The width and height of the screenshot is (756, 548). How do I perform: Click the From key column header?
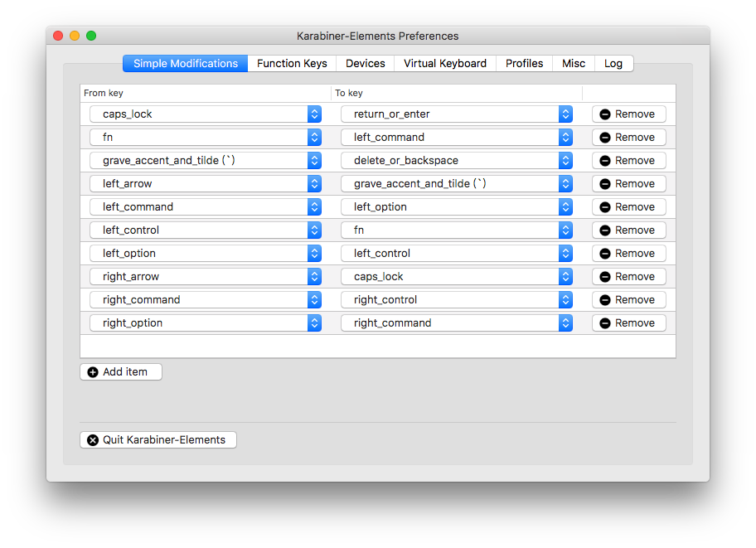coord(104,94)
